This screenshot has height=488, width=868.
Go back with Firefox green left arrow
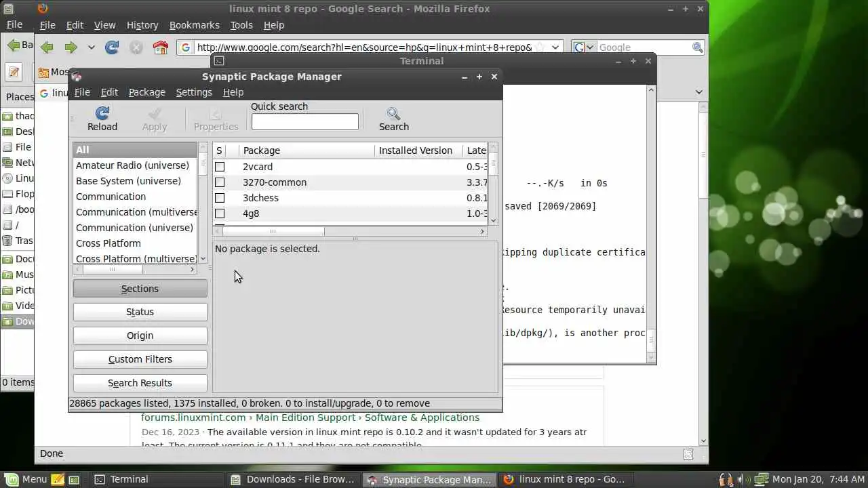[47, 47]
